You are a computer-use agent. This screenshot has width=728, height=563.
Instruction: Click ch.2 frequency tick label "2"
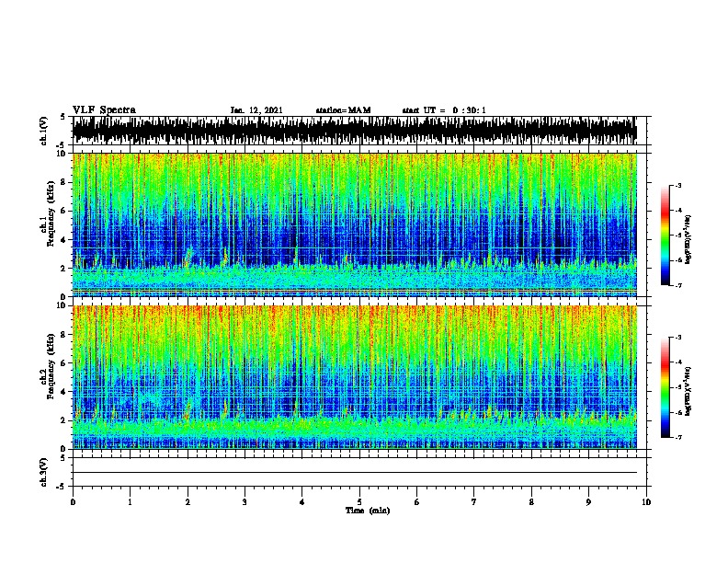pyautogui.click(x=63, y=420)
